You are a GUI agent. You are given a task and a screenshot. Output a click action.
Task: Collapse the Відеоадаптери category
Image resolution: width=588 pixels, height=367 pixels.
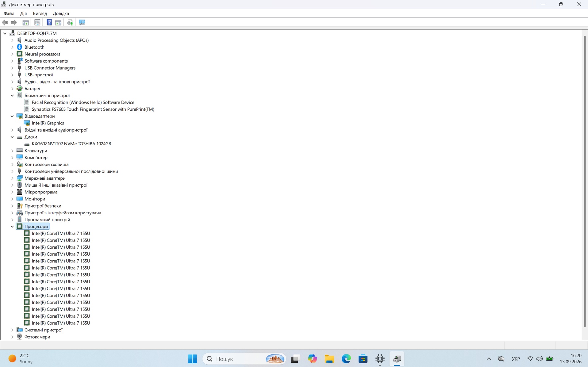pyautogui.click(x=12, y=116)
